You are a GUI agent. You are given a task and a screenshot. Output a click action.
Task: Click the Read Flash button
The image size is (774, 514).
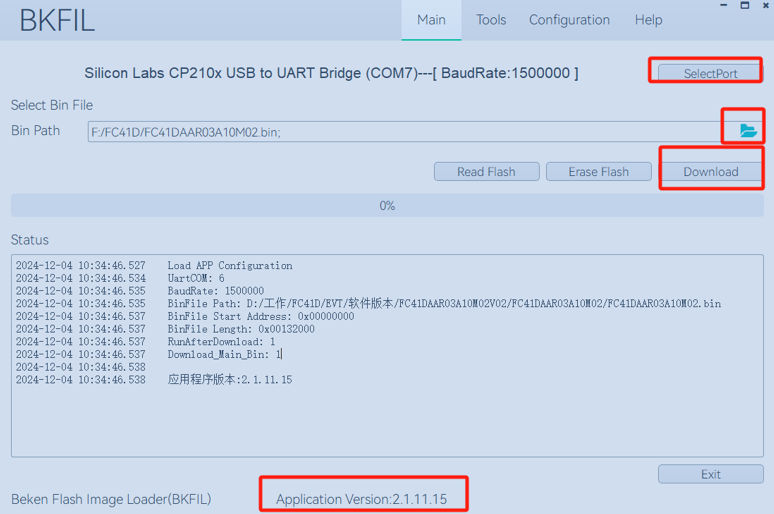pyautogui.click(x=486, y=172)
